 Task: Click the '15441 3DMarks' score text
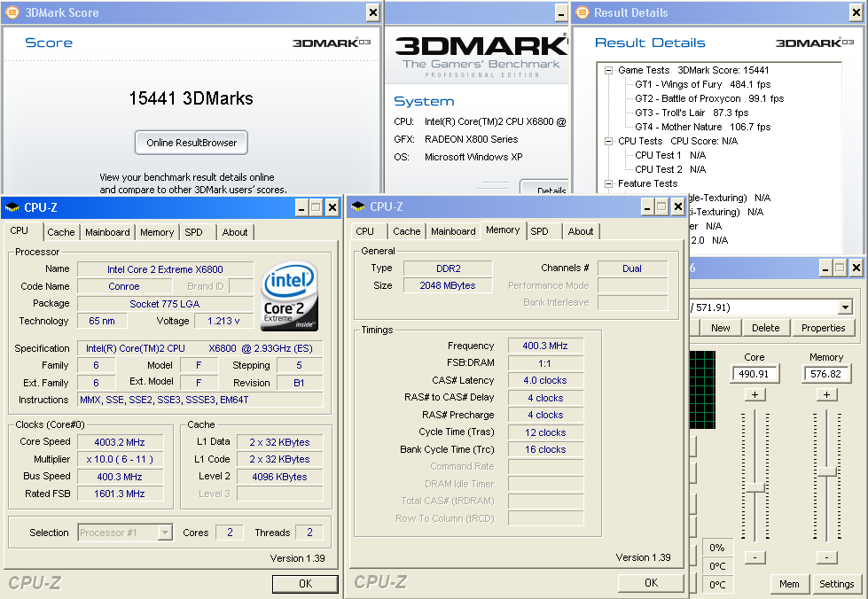pyautogui.click(x=191, y=98)
